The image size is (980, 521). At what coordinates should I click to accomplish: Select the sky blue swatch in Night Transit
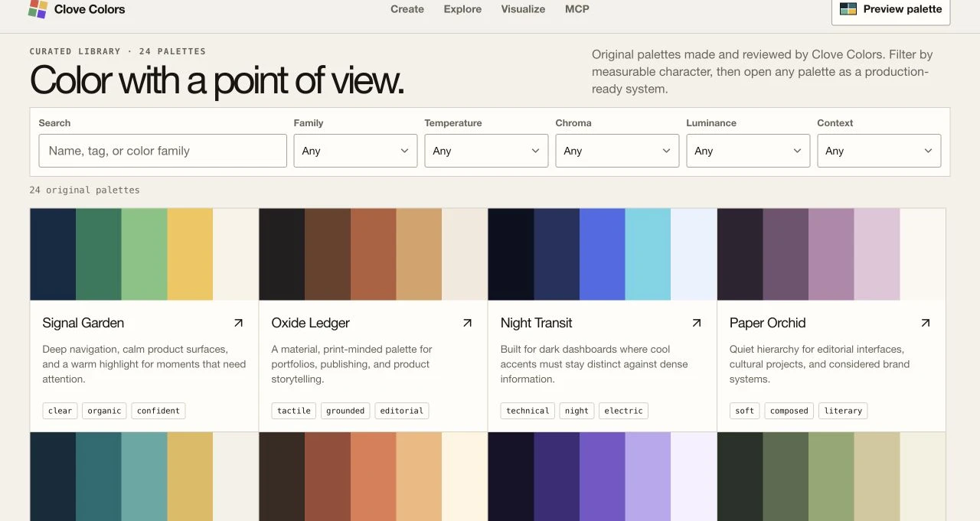648,254
